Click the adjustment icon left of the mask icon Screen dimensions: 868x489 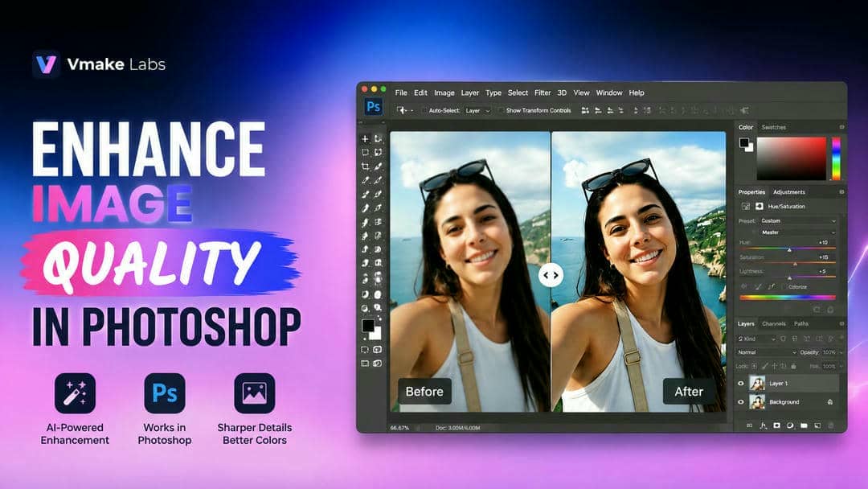click(x=746, y=206)
